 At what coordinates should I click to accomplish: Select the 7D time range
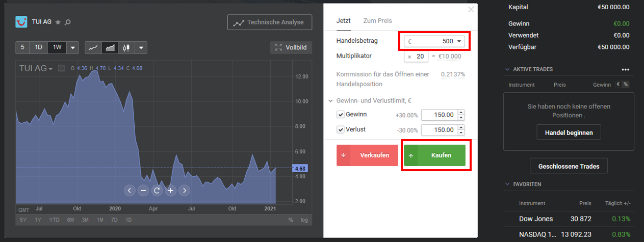(x=115, y=220)
